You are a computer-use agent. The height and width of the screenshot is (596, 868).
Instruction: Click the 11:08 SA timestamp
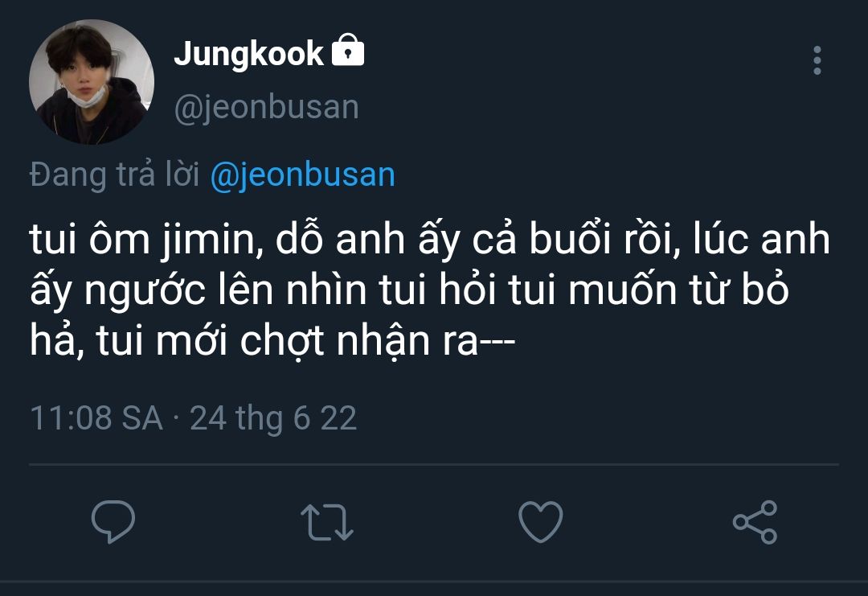pos(96,418)
